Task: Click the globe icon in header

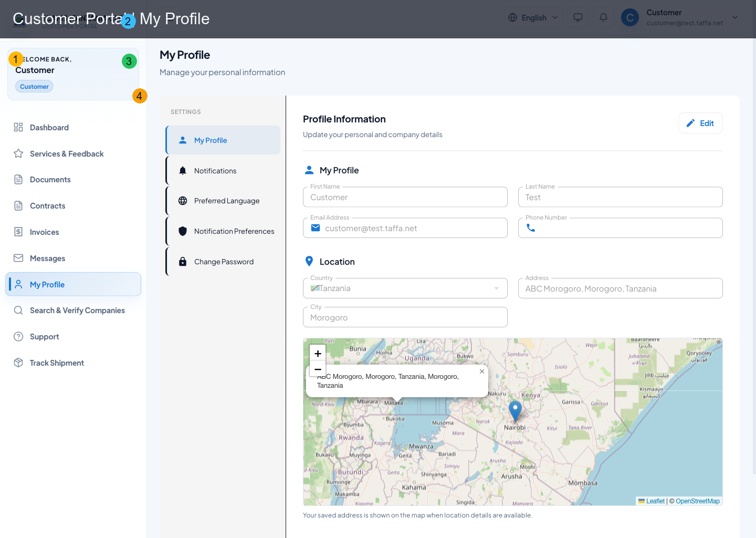Action: point(513,17)
